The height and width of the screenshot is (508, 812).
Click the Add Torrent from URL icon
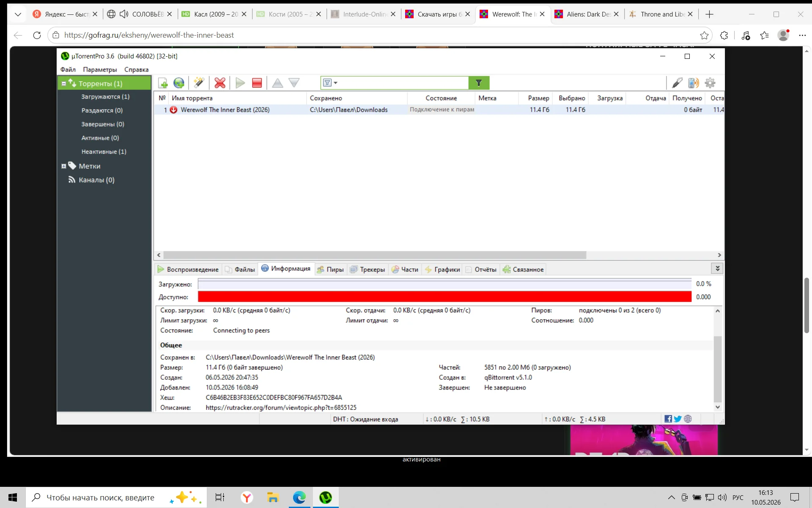point(179,83)
